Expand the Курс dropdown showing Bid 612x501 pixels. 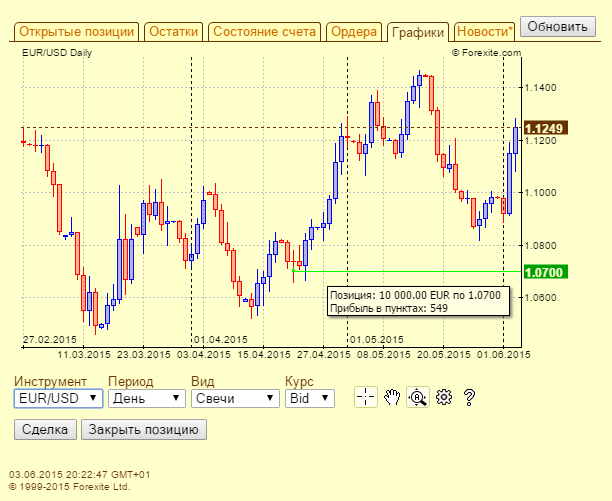point(309,398)
